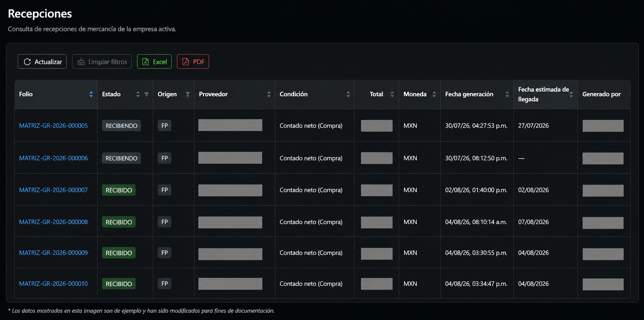The image size is (644, 320).
Task: Click the RECIBIENDO badge of folio 000006
Action: coord(121,158)
